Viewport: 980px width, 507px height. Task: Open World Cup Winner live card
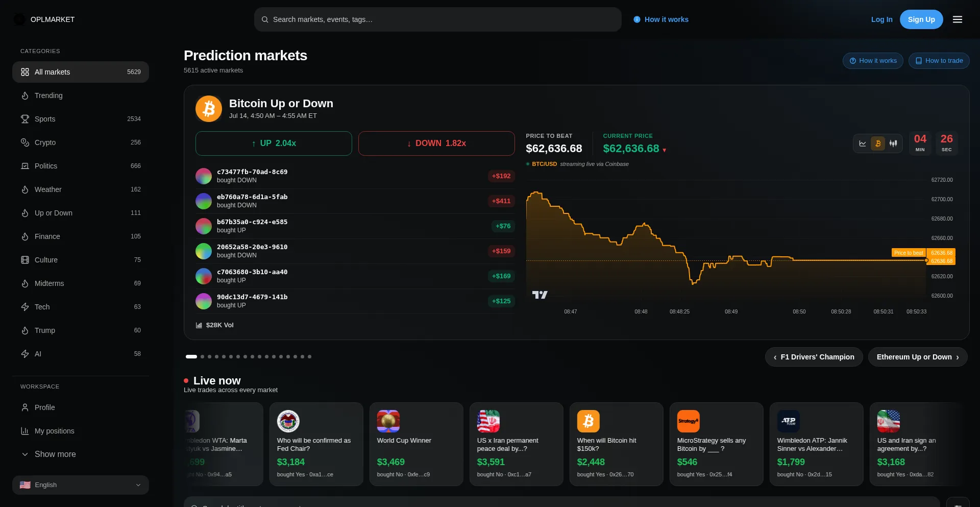tap(416, 444)
